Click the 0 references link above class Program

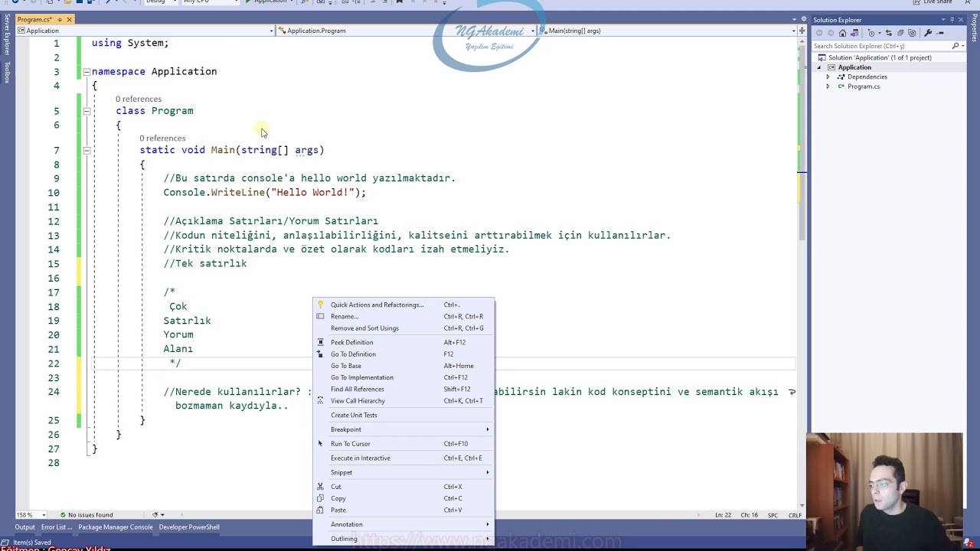coord(139,99)
